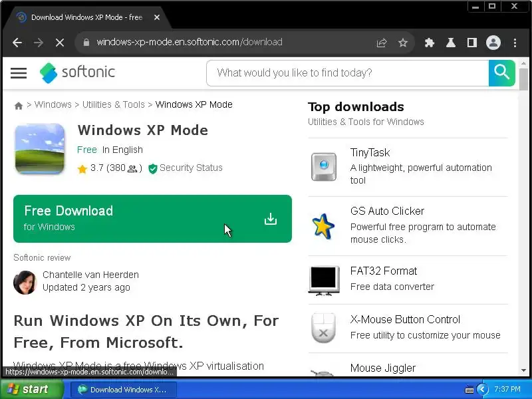Open the Extensions puzzle icon

(x=430, y=43)
